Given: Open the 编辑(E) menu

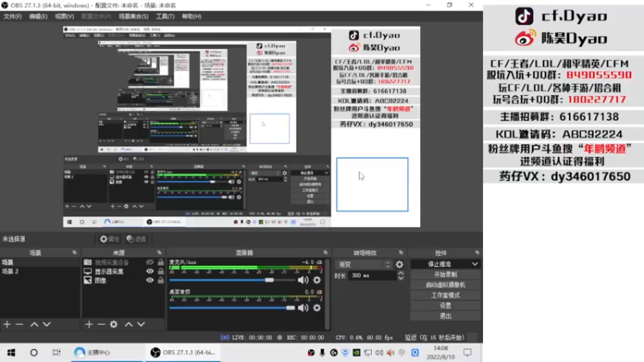Looking at the screenshot, I should [x=38, y=16].
